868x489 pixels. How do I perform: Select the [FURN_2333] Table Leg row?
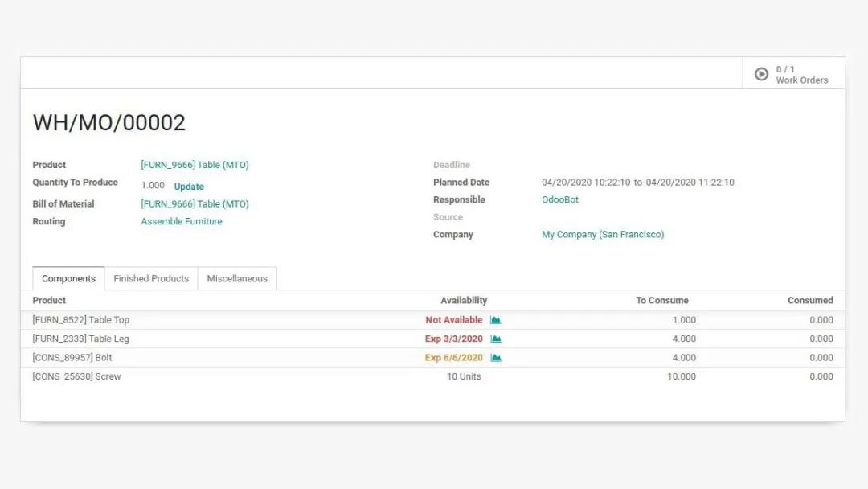pos(433,339)
